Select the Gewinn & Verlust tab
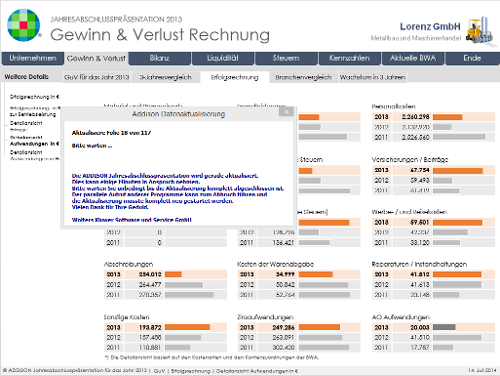Image resolution: width=500 pixels, height=376 pixels. (96, 58)
